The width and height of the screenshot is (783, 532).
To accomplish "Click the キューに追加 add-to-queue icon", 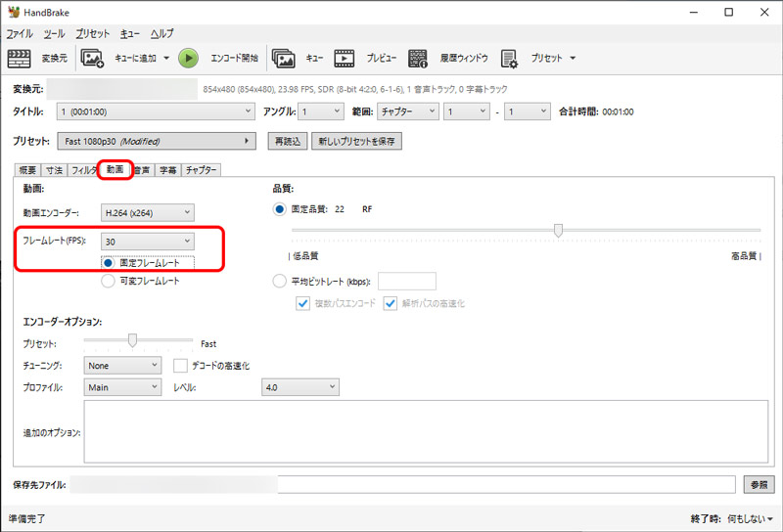I will 93,59.
